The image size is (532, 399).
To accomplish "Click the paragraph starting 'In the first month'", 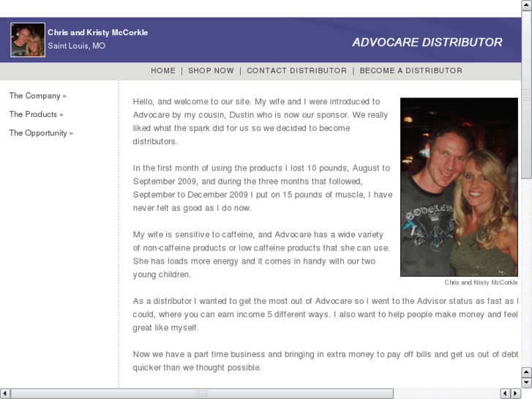I will click(x=263, y=188).
